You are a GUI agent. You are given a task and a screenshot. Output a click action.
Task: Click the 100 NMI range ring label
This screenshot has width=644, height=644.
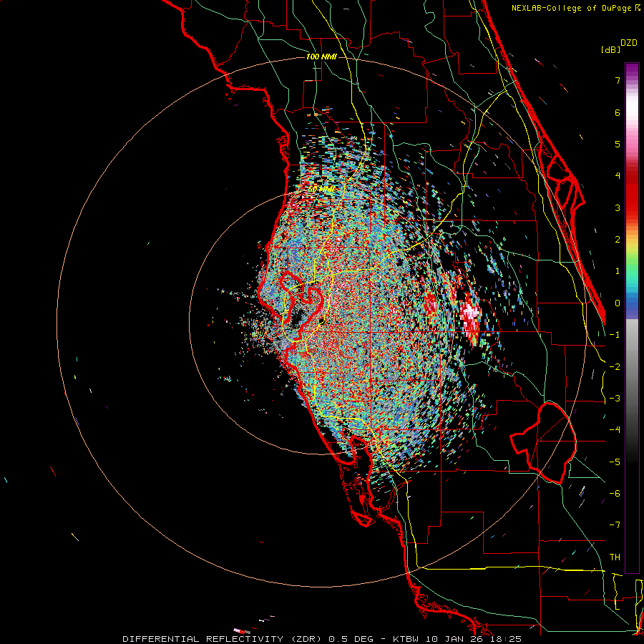click(x=321, y=57)
